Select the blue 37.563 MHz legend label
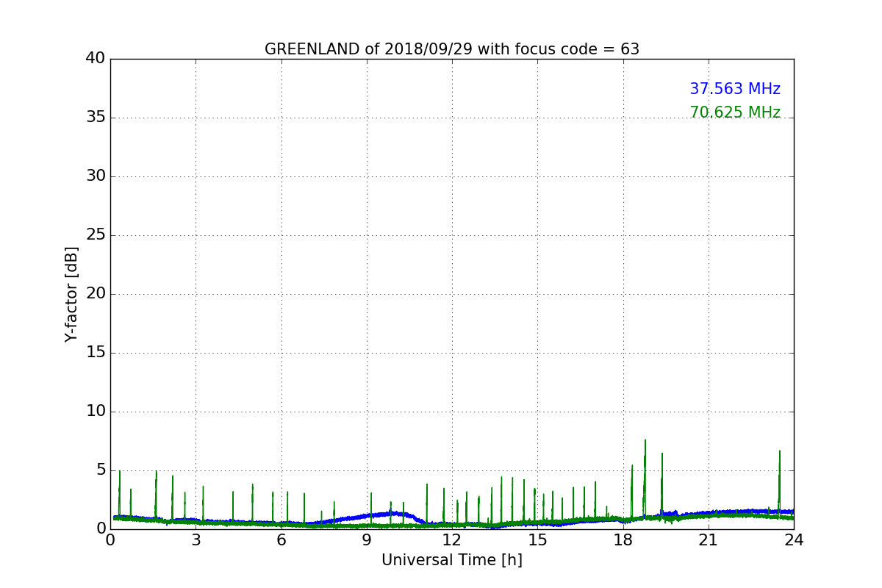Viewport: 882px width, 588px height. click(735, 89)
